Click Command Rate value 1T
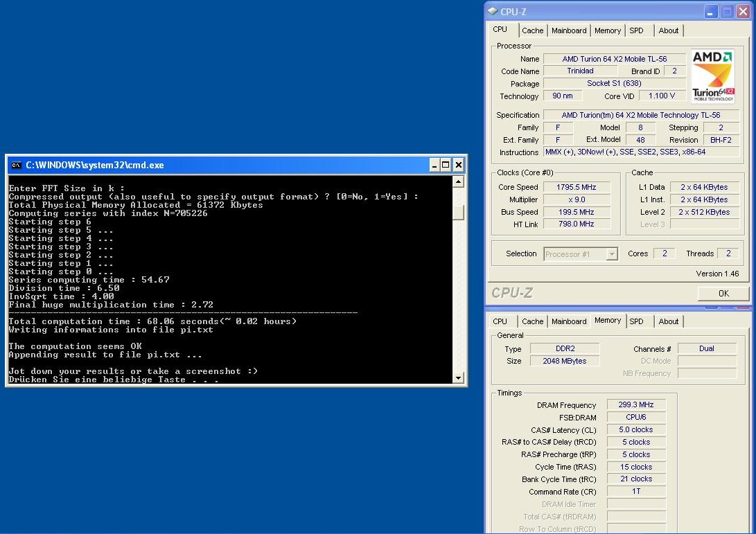This screenshot has width=756, height=534. point(636,492)
